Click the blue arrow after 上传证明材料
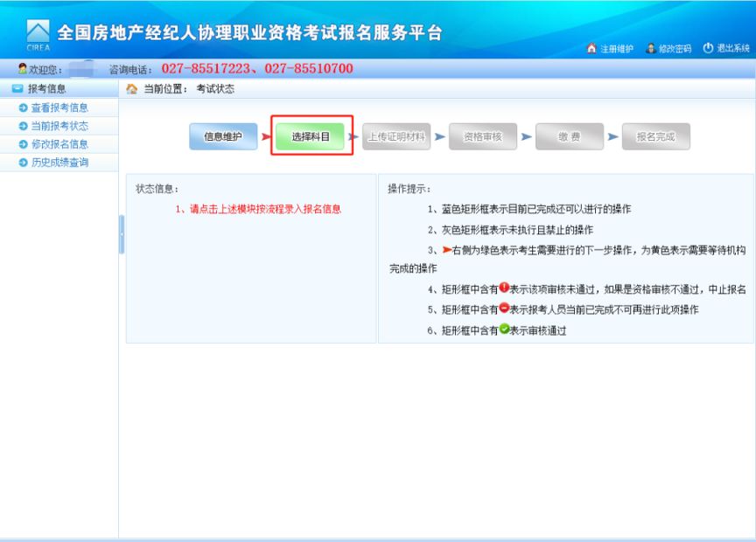 tap(440, 137)
